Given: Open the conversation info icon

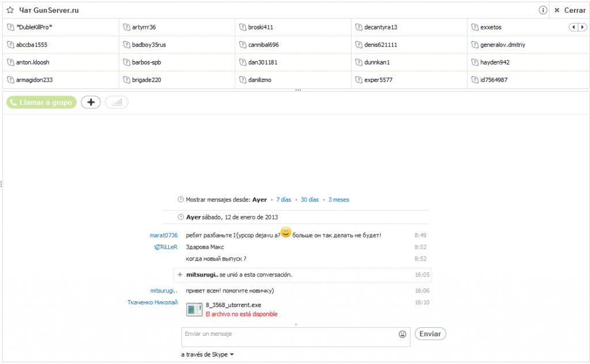Looking at the screenshot, I should tap(543, 10).
